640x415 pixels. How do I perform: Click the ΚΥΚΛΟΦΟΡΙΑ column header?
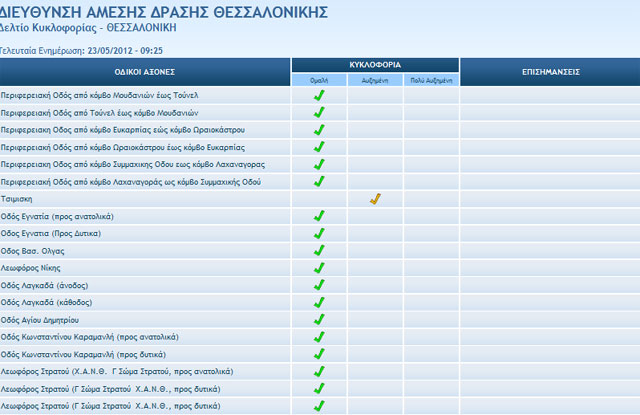375,64
